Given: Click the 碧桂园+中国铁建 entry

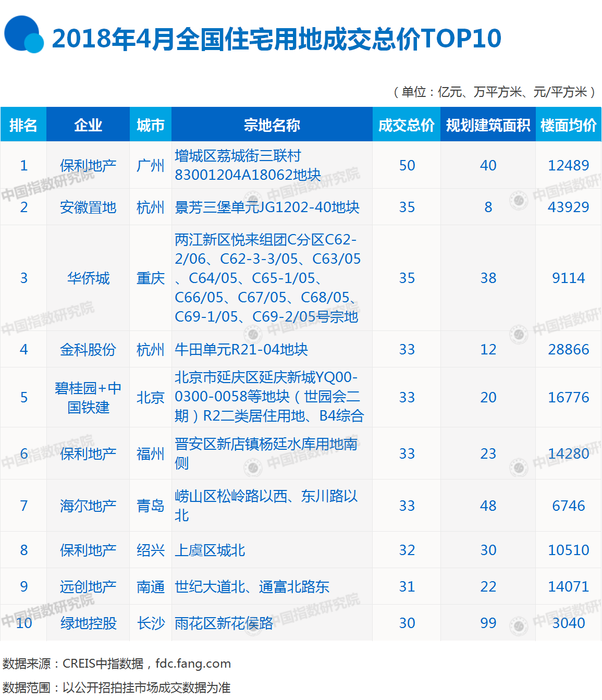Looking at the screenshot, I should [x=88, y=397].
